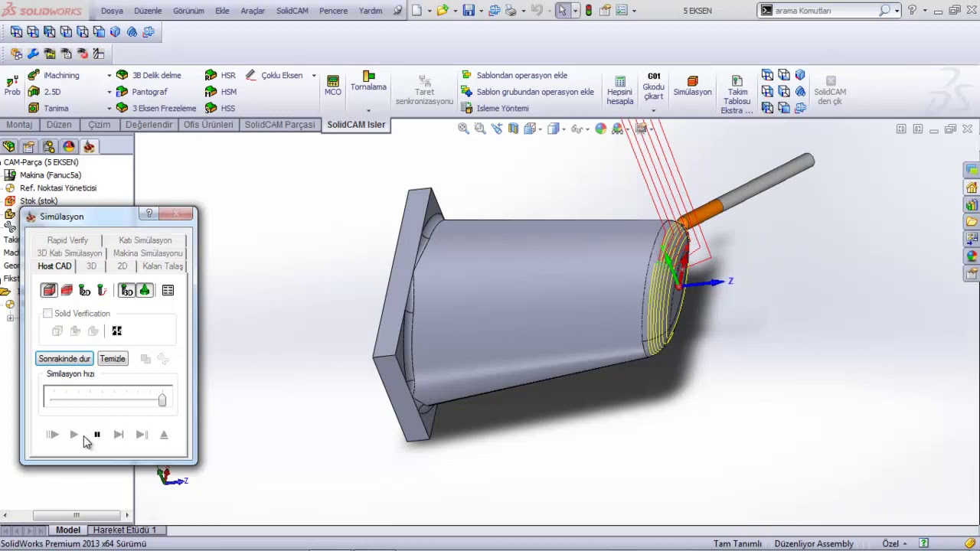980x551 pixels.
Task: Expand the Tornalama dropdown arrow
Action: coord(368,110)
